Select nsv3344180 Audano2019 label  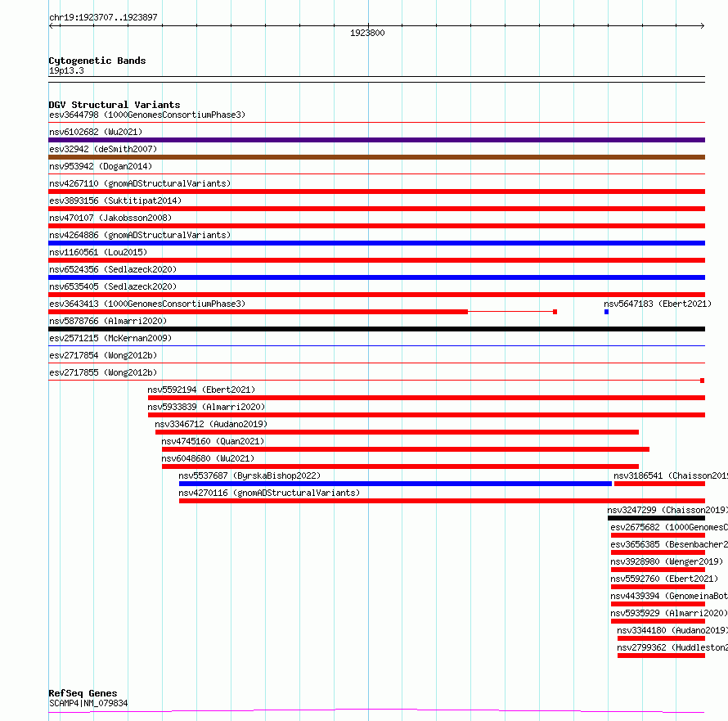(x=672, y=630)
